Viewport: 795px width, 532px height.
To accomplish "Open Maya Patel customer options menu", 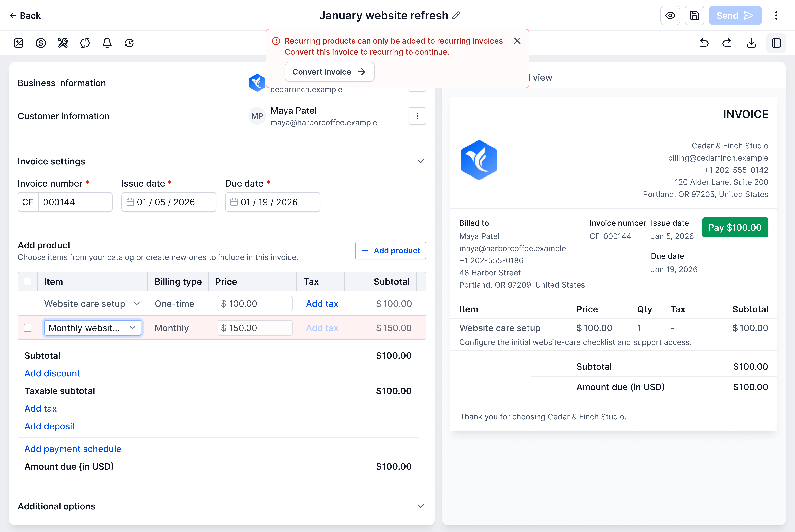I will point(417,116).
